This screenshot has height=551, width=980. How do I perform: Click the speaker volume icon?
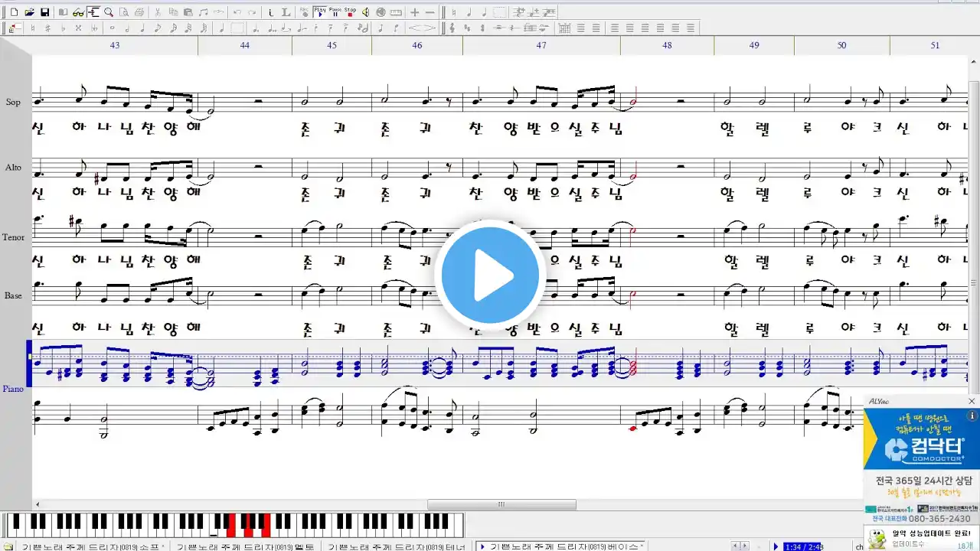tap(365, 12)
